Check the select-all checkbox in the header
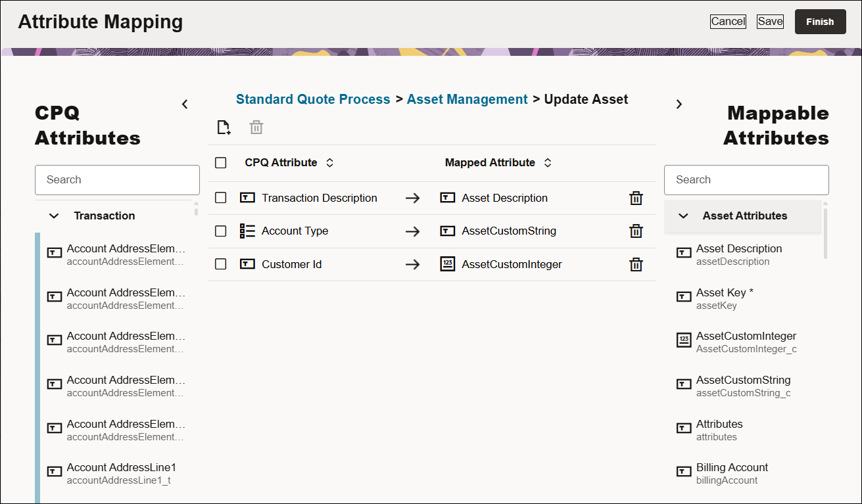The image size is (862, 504). coord(220,162)
